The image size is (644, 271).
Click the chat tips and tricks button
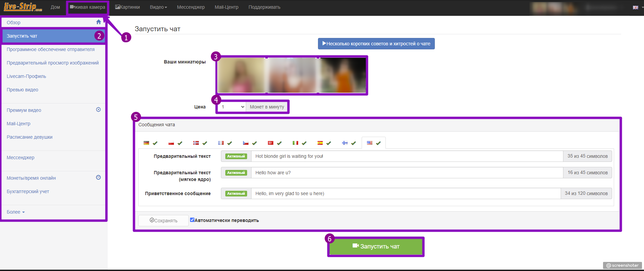[376, 44]
